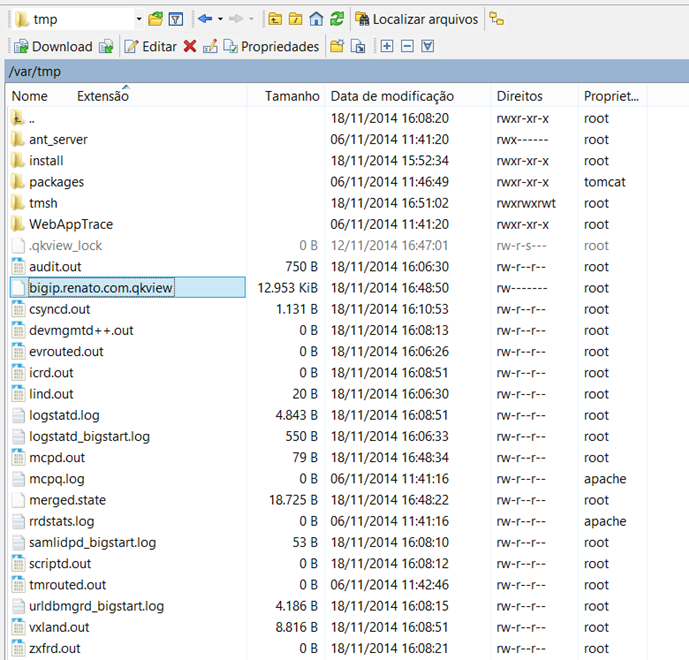Select the bigip.renato.com.qkview file
This screenshot has height=660, width=689.
[101, 288]
